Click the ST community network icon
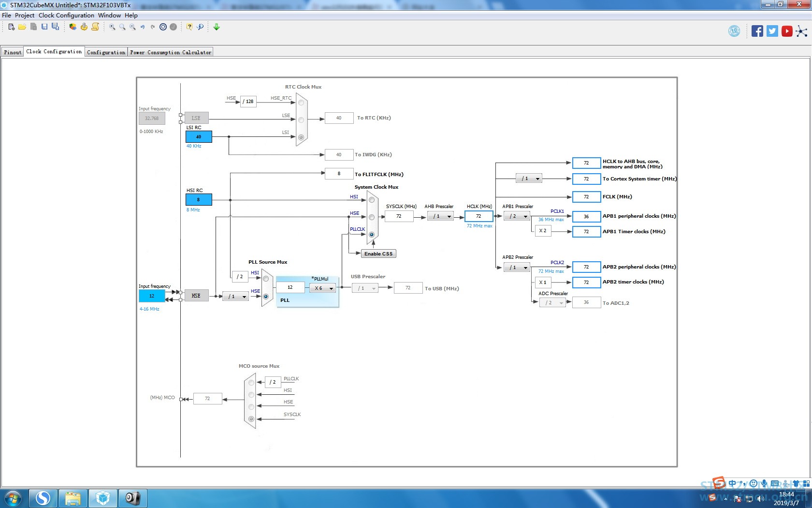This screenshot has width=812, height=508. (x=802, y=31)
